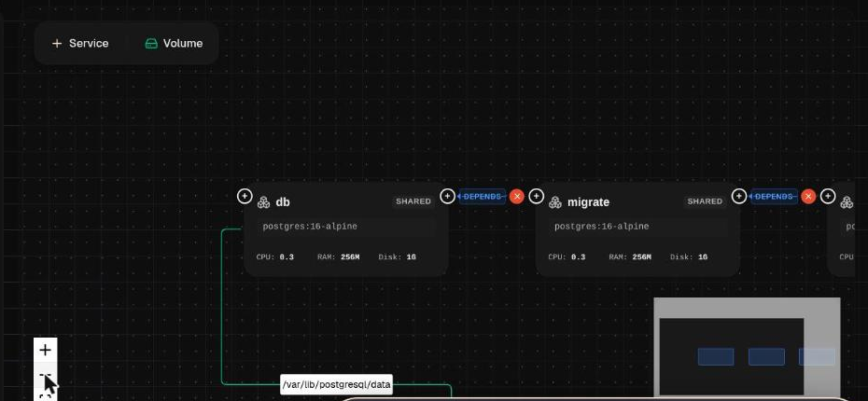The height and width of the screenshot is (401, 868).
Task: Click the green Volume disk icon
Action: click(x=151, y=43)
